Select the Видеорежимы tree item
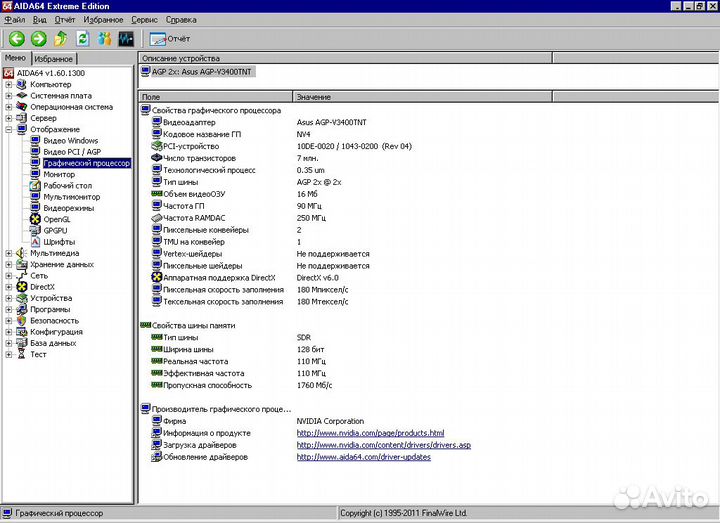 pyautogui.click(x=68, y=208)
